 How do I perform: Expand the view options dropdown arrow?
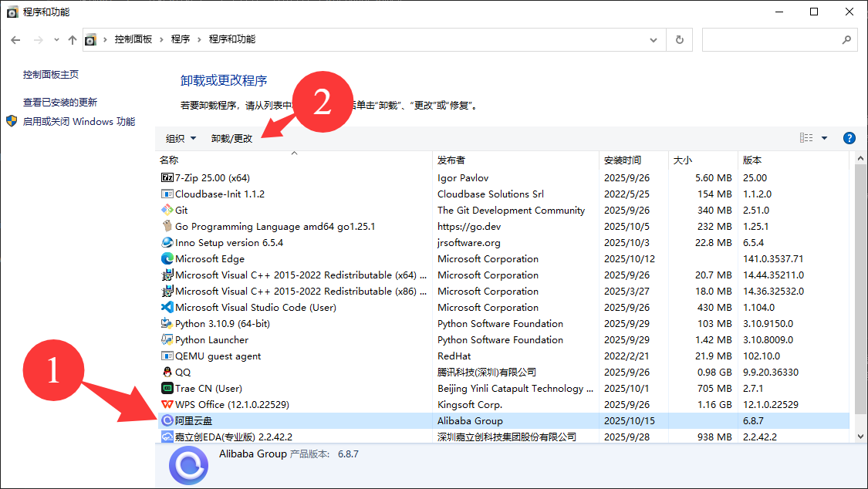(824, 138)
